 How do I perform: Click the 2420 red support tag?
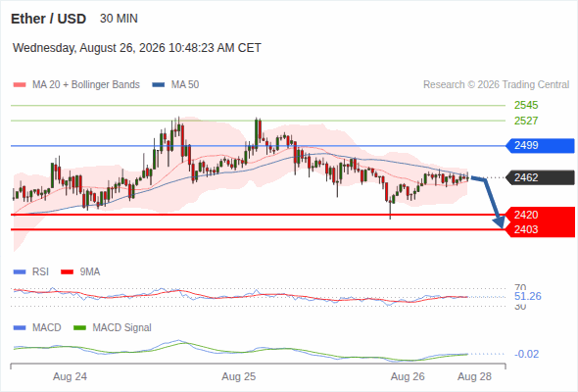click(540, 215)
